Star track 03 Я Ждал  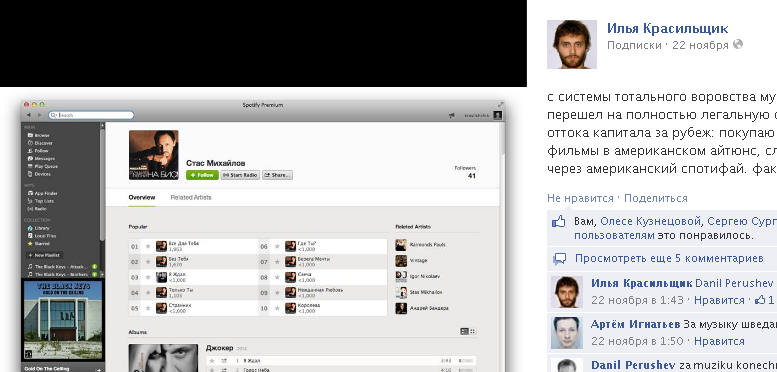148,277
